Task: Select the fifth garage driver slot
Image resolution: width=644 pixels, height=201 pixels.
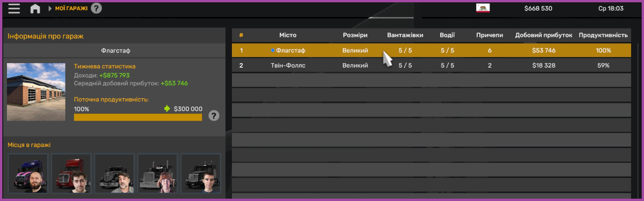Action: [x=200, y=173]
